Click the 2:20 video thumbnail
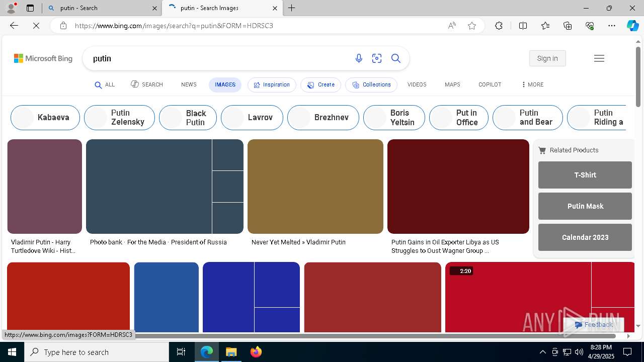 click(x=518, y=297)
